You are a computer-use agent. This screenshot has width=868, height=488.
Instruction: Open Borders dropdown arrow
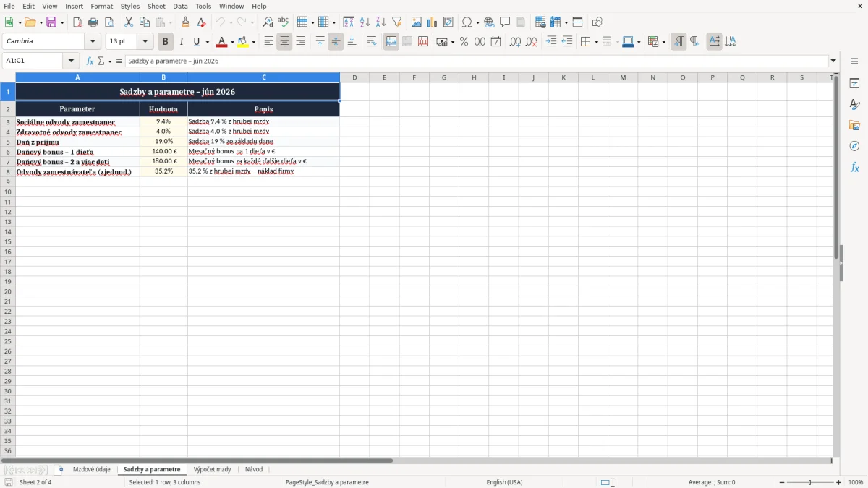pos(595,42)
